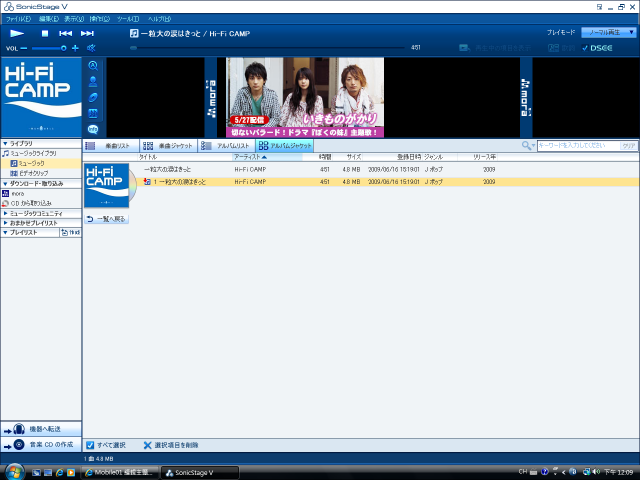Open the 操作(C) menu

click(x=100, y=19)
